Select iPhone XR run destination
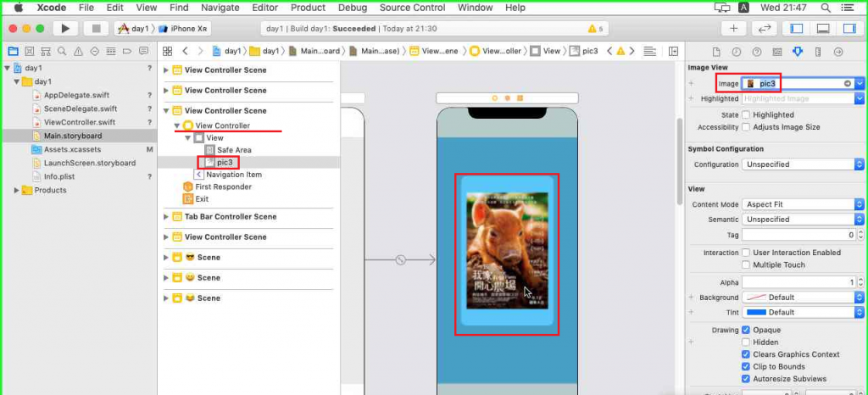Viewport: 868px width, 395px height. coord(184,29)
